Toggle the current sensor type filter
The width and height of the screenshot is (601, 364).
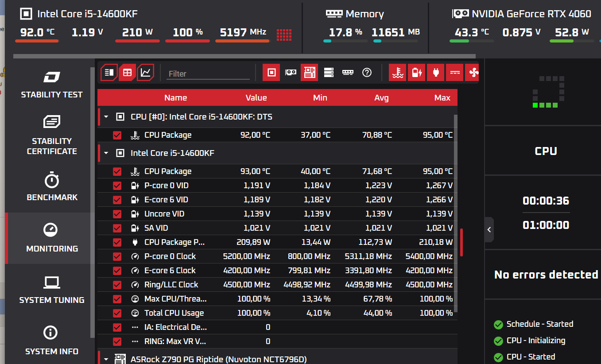454,73
